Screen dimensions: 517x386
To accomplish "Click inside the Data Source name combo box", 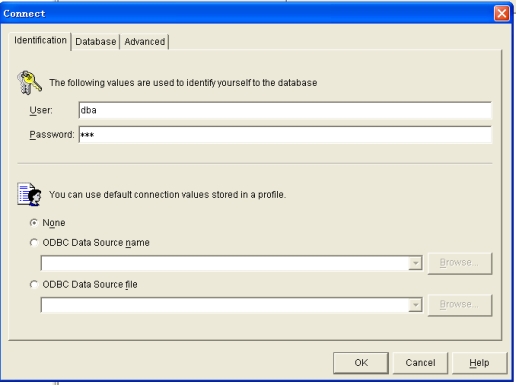I will (225, 263).
